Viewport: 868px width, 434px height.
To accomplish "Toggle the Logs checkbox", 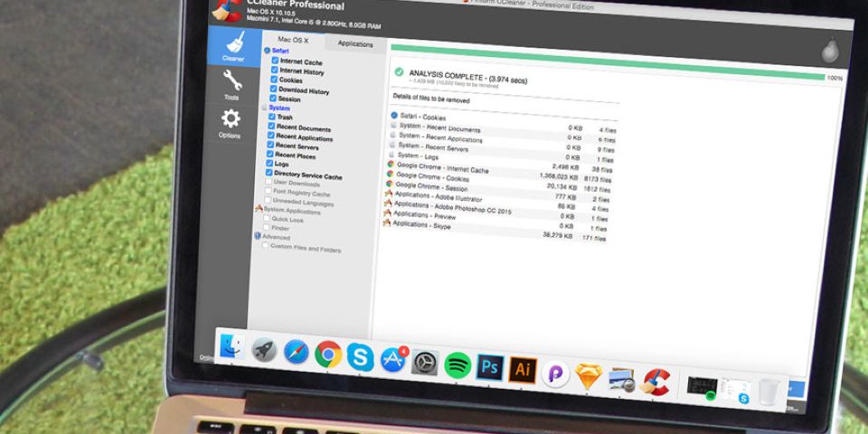I will point(269,164).
